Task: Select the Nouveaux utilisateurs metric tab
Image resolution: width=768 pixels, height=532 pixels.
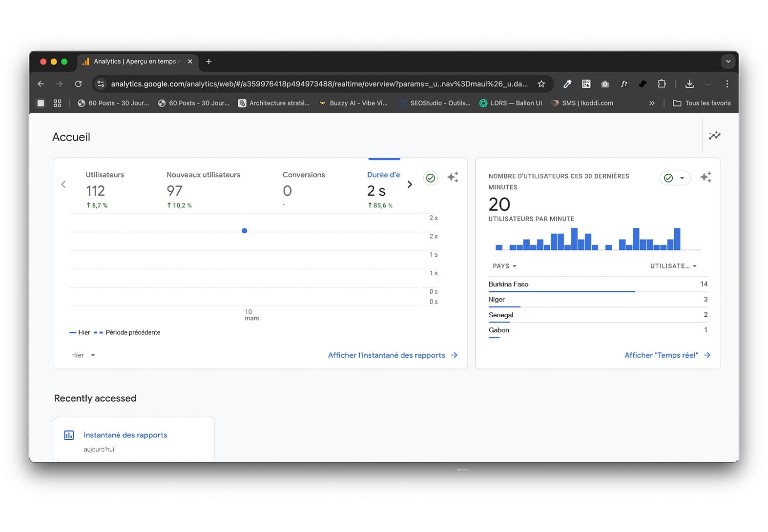Action: 203,189
